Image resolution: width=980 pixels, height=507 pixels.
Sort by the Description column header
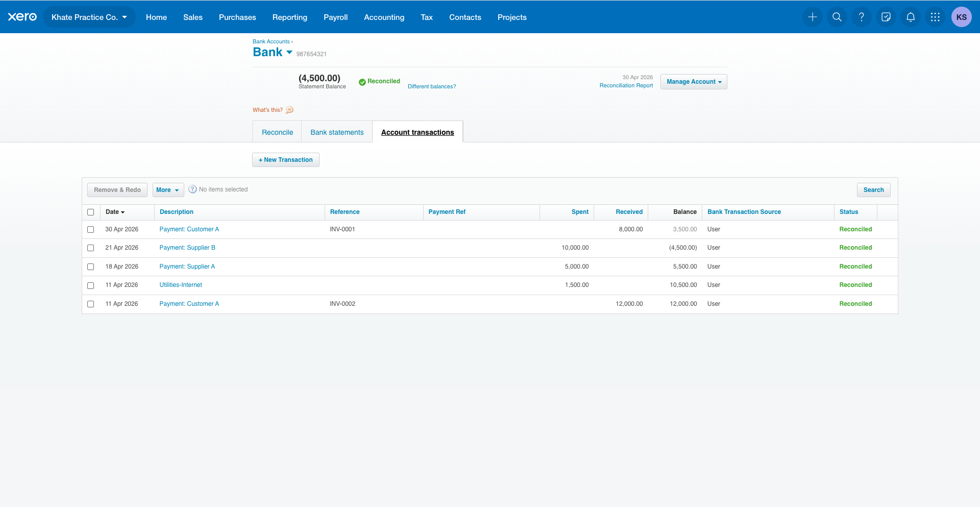click(x=177, y=212)
